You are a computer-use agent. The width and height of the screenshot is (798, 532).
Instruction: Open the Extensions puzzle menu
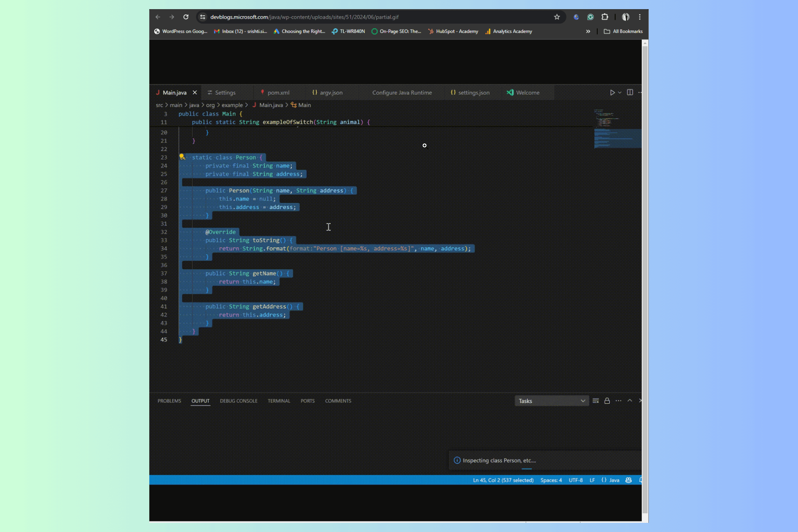[605, 17]
